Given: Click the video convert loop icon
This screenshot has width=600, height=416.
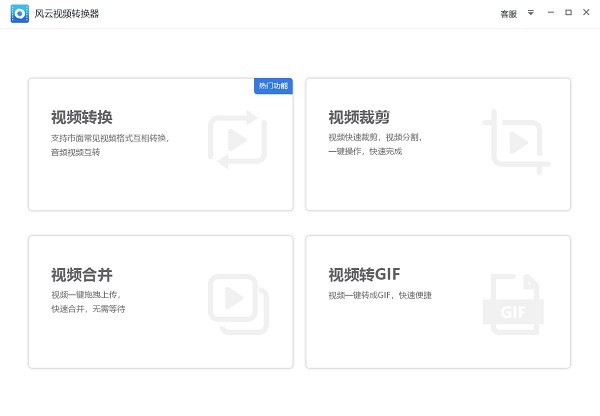Looking at the screenshot, I should [x=237, y=141].
